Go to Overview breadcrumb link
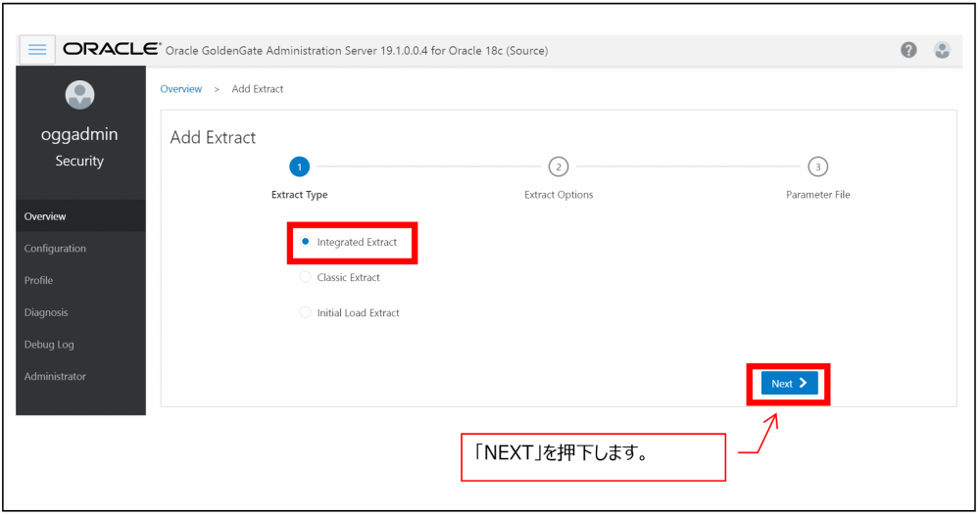980x515 pixels. (x=180, y=89)
